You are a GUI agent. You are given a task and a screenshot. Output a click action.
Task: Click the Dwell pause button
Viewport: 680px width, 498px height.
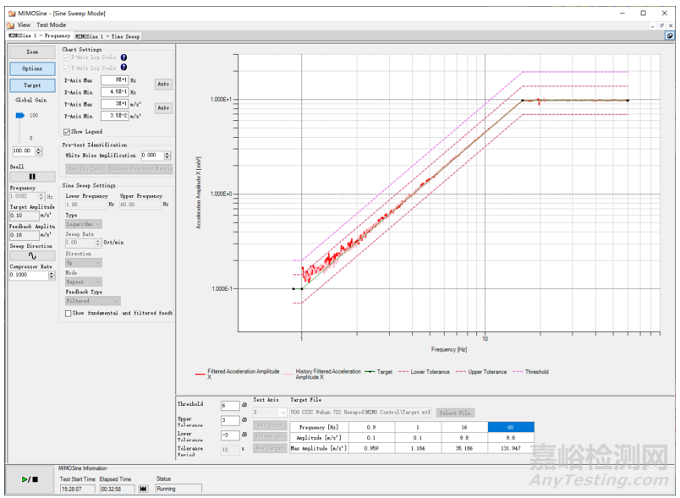tap(30, 176)
